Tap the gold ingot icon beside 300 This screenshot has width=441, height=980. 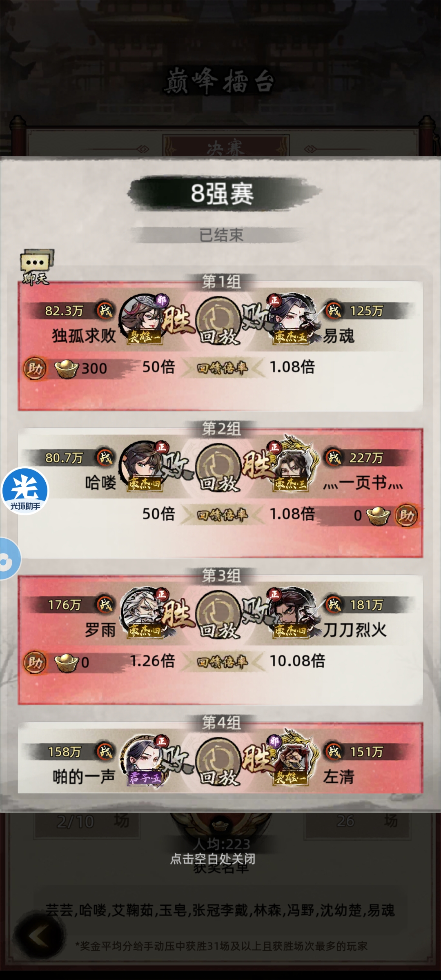click(x=66, y=369)
